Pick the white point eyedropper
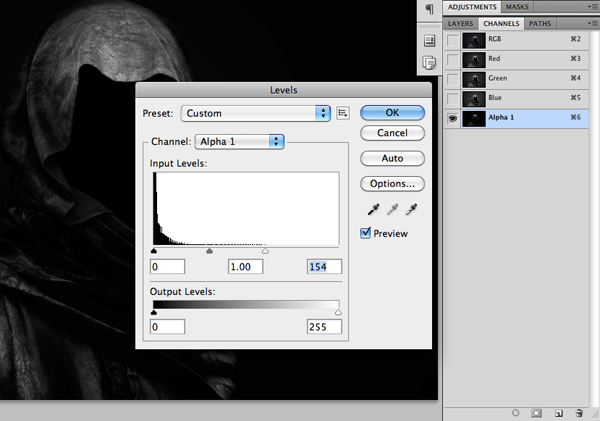 coord(410,210)
